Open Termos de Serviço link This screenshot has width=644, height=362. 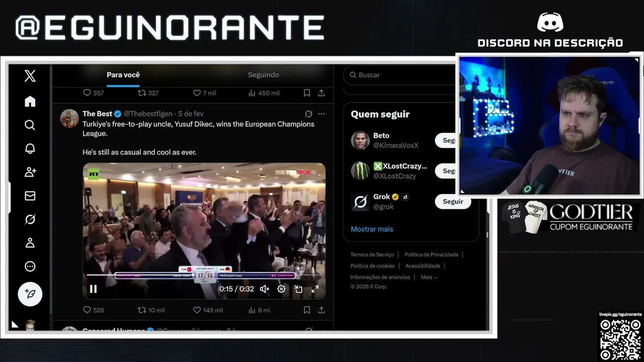pos(372,255)
